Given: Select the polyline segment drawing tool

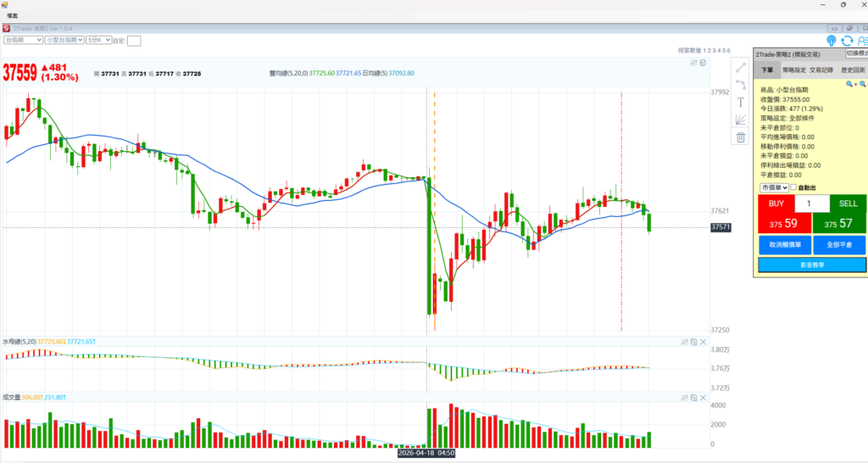Looking at the screenshot, I should (x=740, y=85).
